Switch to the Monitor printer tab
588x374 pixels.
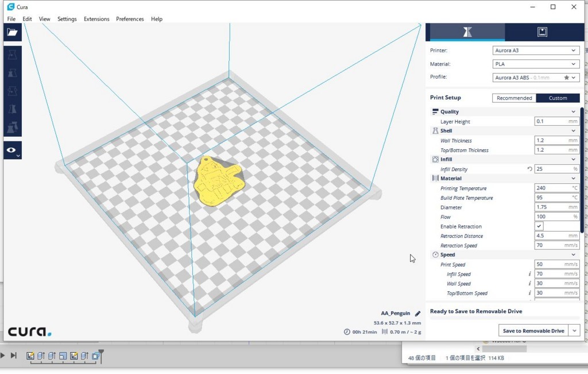pos(542,32)
